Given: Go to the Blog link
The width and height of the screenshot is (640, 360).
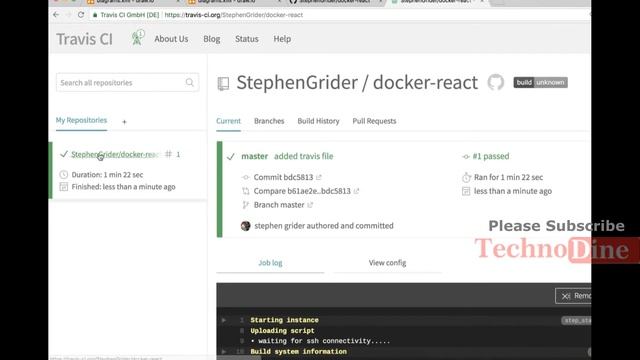Looking at the screenshot, I should point(211,39).
